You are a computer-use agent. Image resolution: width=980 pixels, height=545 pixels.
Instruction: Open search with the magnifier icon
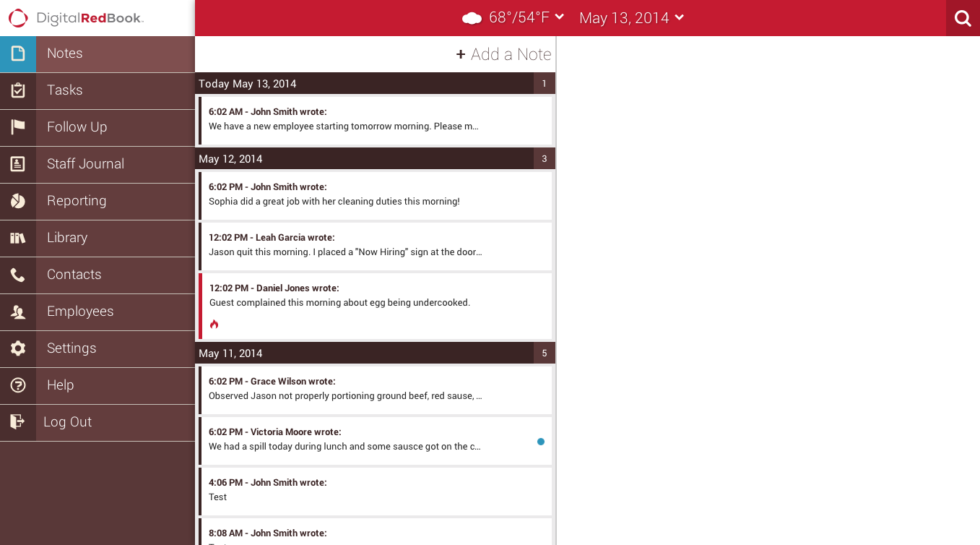[963, 18]
